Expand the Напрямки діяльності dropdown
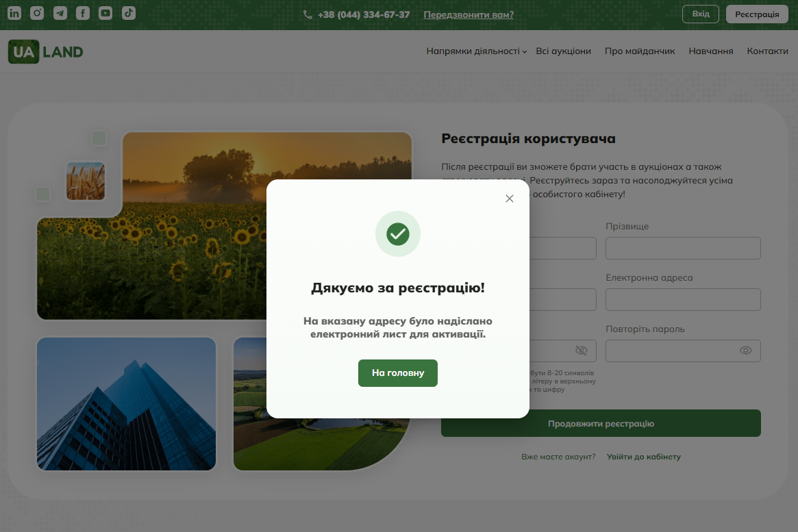This screenshot has width=798, height=532. (476, 51)
